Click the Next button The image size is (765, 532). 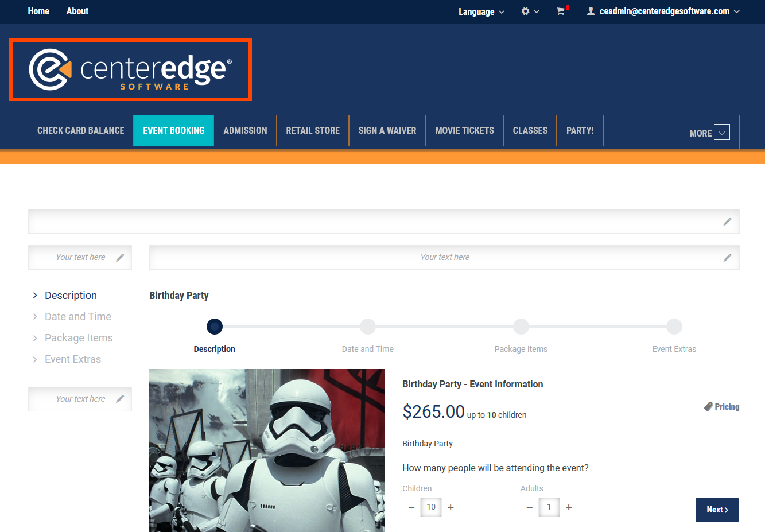point(717,510)
